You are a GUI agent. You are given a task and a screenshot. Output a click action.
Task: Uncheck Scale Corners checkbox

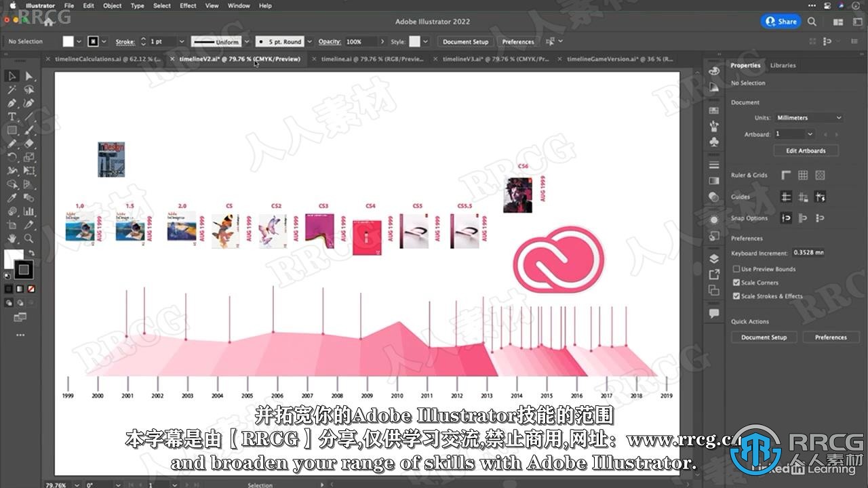tap(736, 283)
